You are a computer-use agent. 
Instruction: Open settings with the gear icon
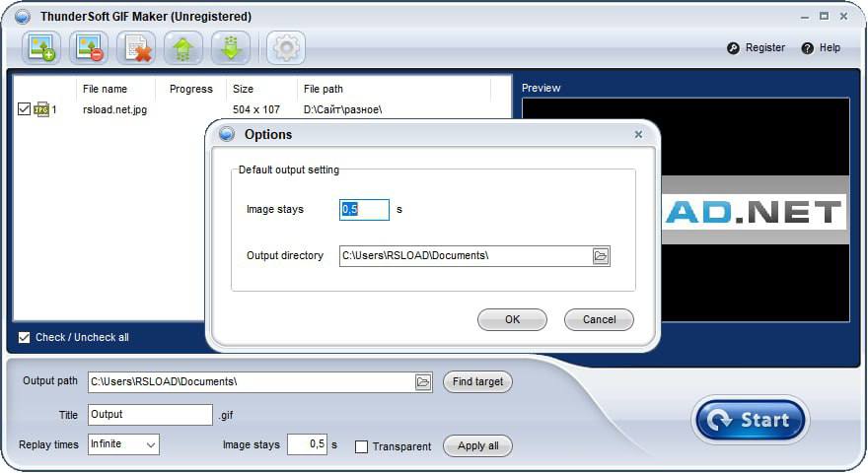[x=285, y=47]
